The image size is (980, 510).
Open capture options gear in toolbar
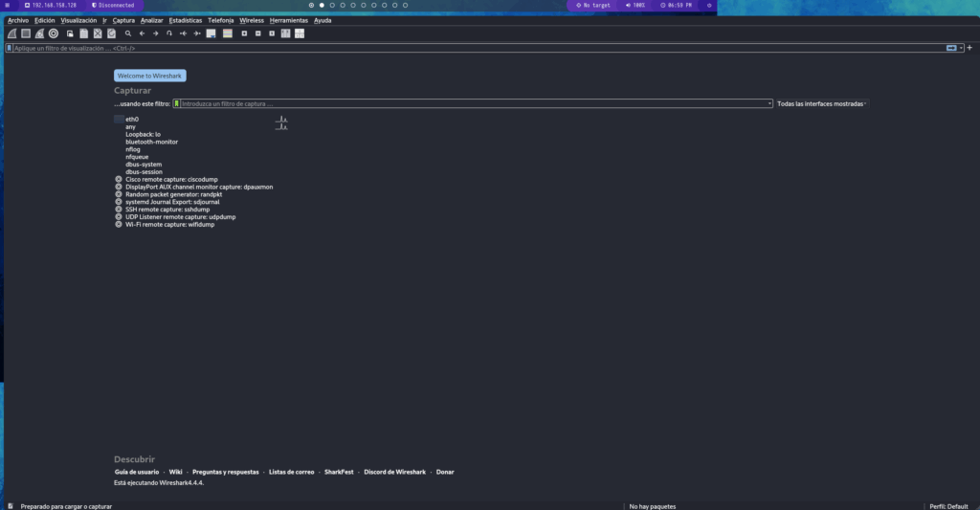click(54, 33)
